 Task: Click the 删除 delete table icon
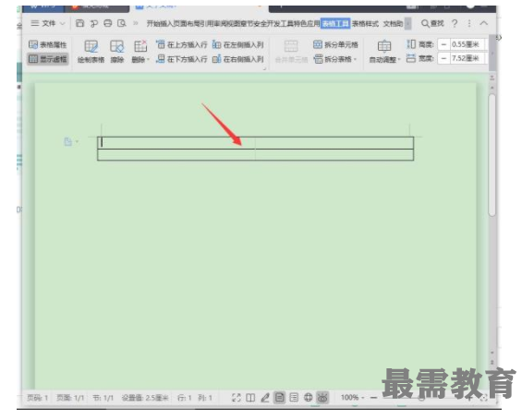pyautogui.click(x=140, y=46)
